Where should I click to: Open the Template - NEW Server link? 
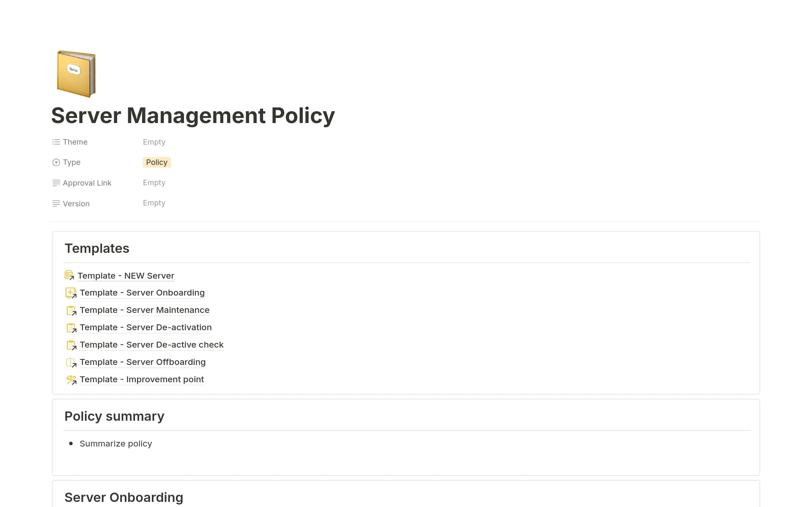coord(125,275)
